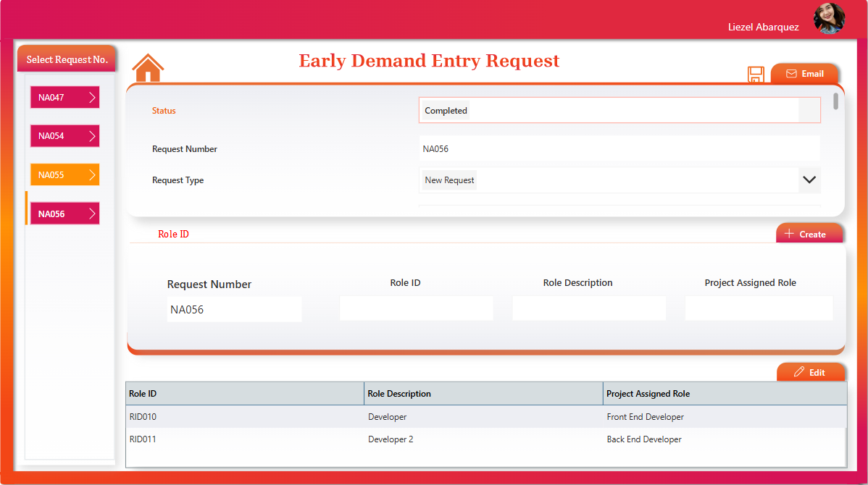The width and height of the screenshot is (868, 485).
Task: Click the Request Number NA056 field
Action: click(x=619, y=149)
